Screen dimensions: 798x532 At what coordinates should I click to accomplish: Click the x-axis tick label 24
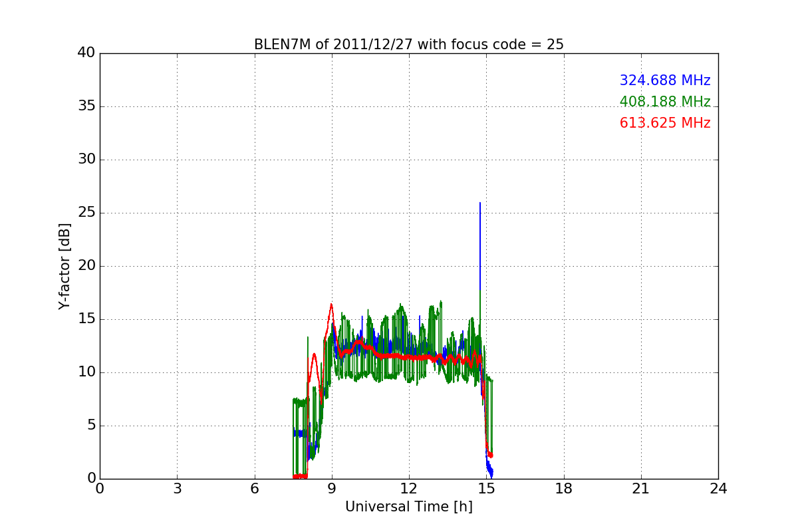point(718,489)
